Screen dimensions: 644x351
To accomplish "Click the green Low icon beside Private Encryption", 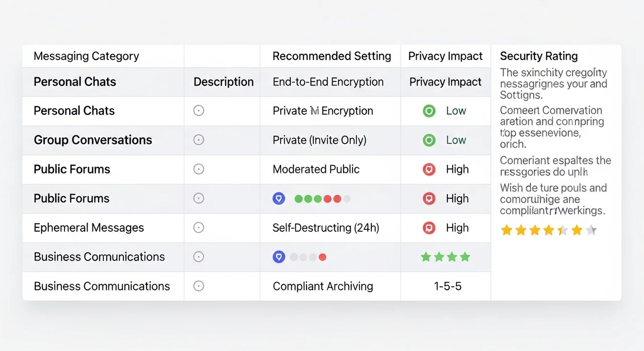I will (x=429, y=111).
